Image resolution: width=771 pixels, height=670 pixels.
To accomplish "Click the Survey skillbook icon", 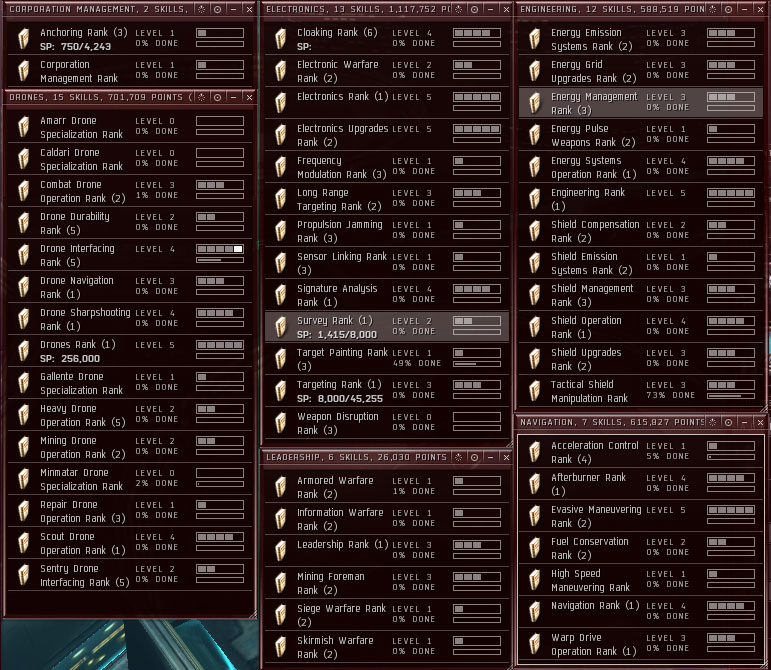I will 280,326.
